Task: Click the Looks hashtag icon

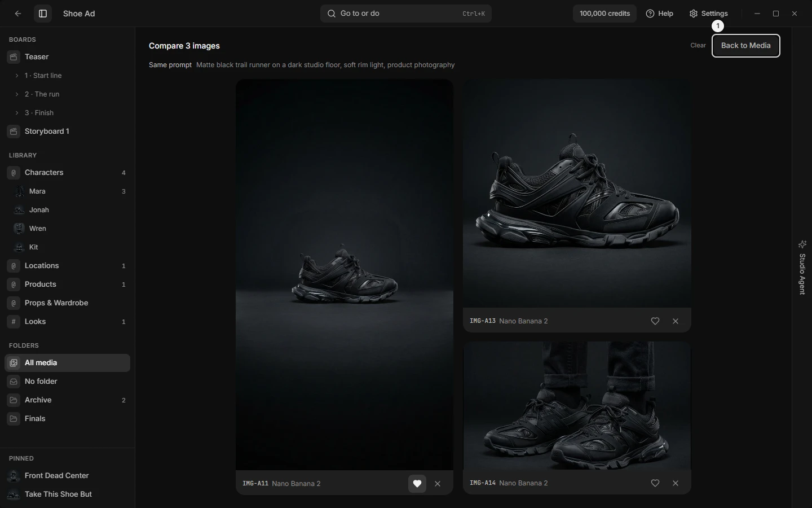Action: 14,322
